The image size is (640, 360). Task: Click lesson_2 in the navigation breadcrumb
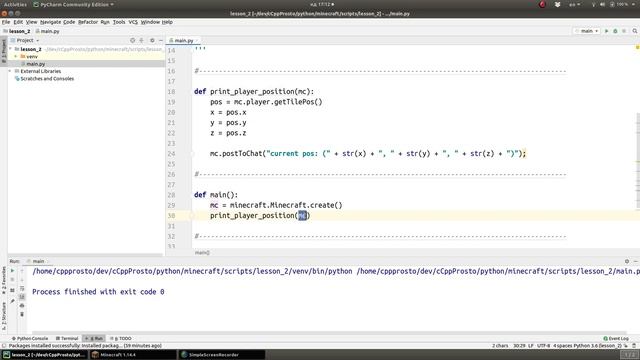coord(17,31)
